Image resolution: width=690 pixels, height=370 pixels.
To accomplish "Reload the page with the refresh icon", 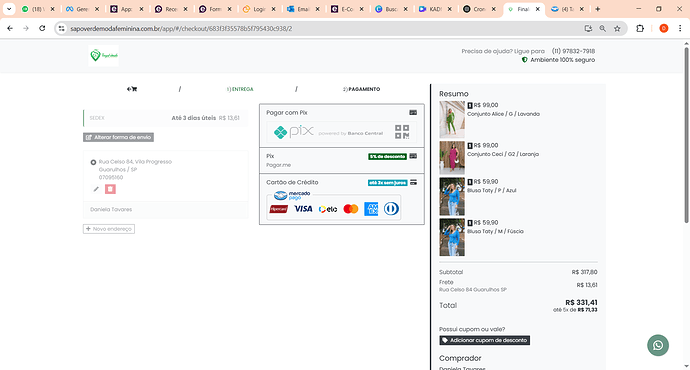I will tap(42, 28).
